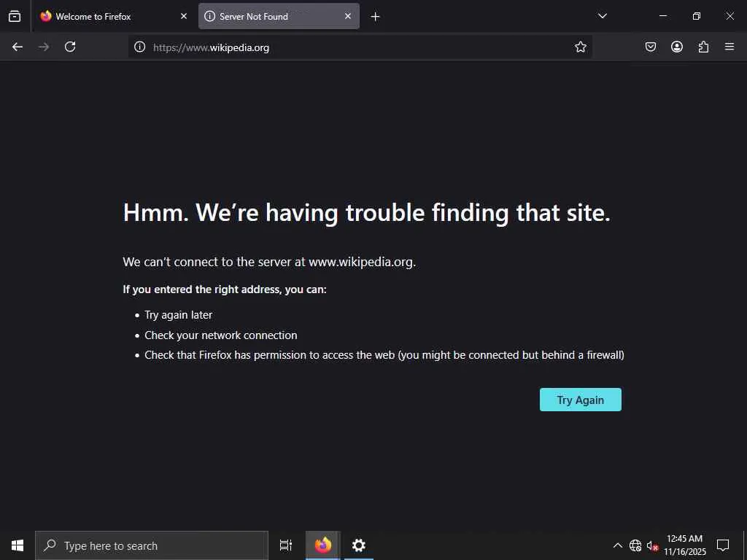This screenshot has width=747, height=560.
Task: Close the Firefox window
Action: point(729,16)
